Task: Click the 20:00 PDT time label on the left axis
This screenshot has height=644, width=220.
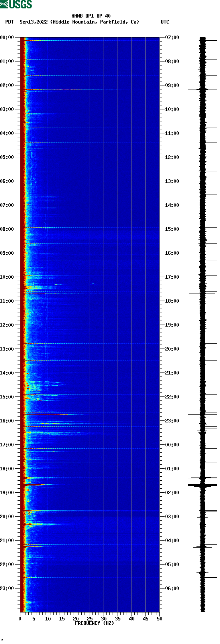Action: tap(7, 517)
